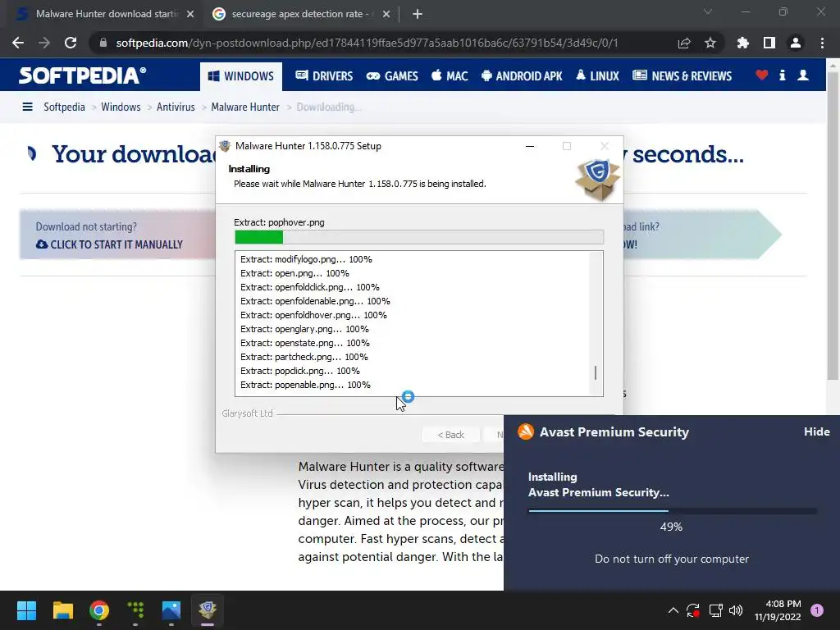Open the WINDOWS section on Softpedia
The width and height of the screenshot is (840, 630).
[x=241, y=76]
